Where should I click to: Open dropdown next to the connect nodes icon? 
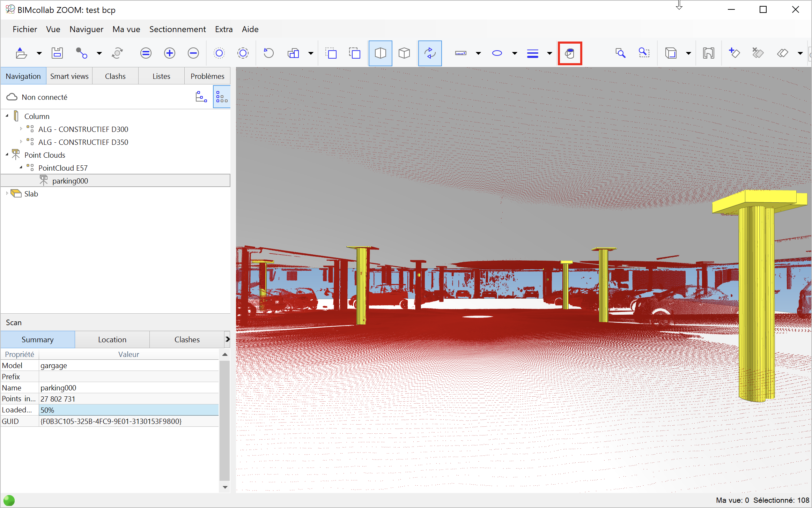click(99, 53)
